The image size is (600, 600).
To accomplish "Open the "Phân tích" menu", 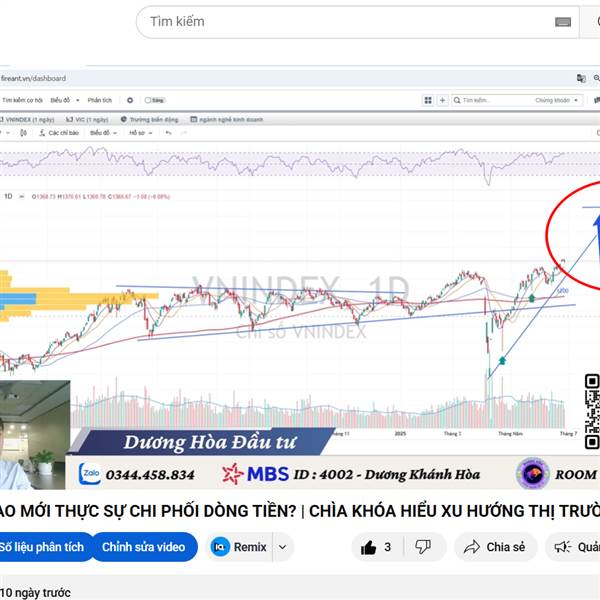I will pos(100,100).
